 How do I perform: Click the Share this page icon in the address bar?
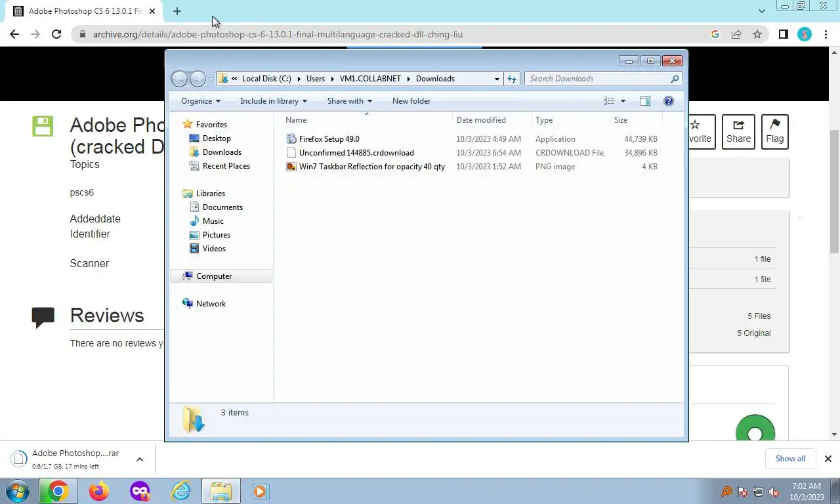pos(736,34)
